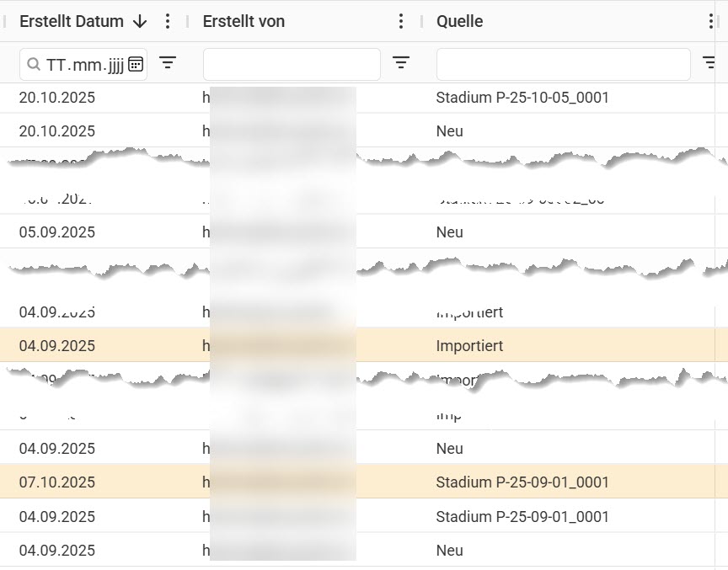
Task: Open Erstellt von column options menu
Action: pos(401,21)
